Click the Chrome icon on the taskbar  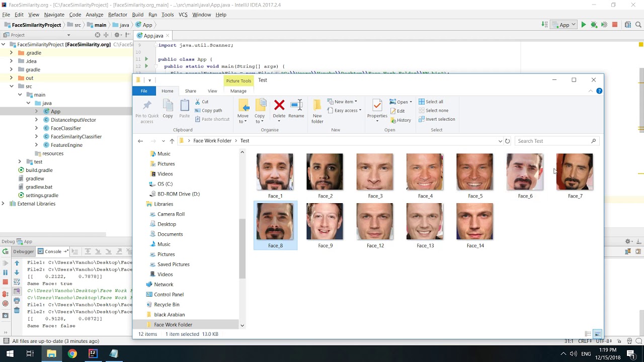pyautogui.click(x=72, y=353)
